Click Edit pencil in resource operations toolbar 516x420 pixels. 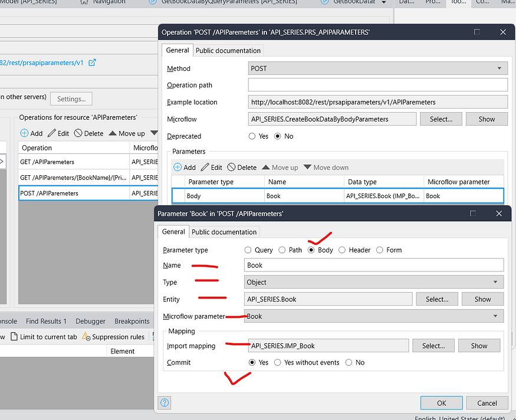(x=52, y=133)
